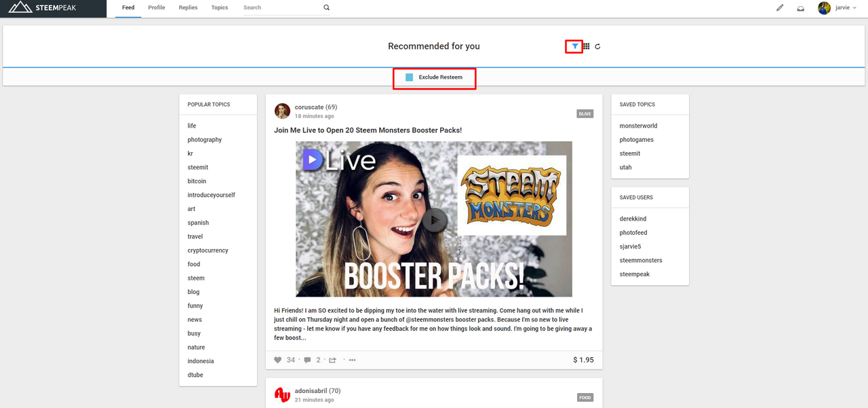This screenshot has height=408, width=868.
Task: Select the popular topic 'busy'
Action: 194,334
